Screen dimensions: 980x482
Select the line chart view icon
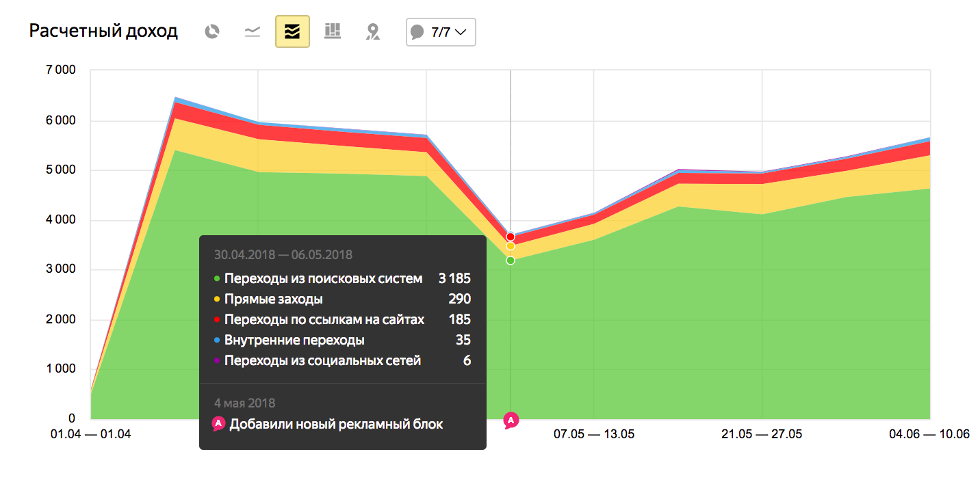(x=253, y=31)
